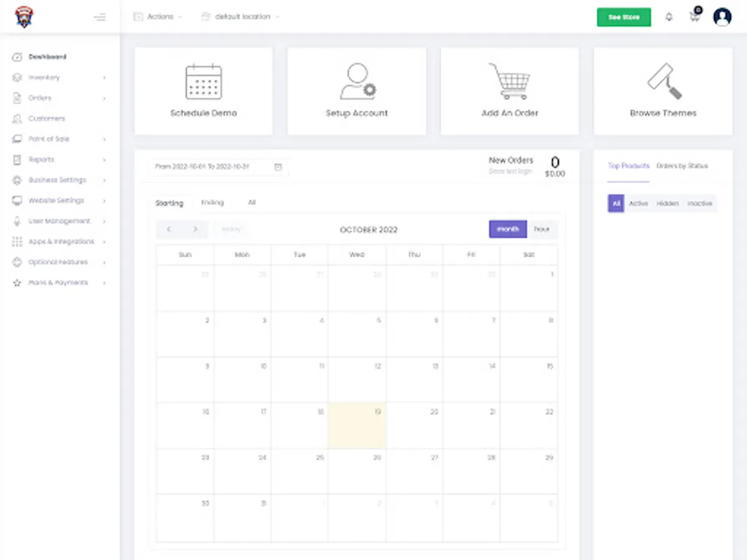
Task: Click the Business Settings gear icon
Action: click(x=17, y=180)
